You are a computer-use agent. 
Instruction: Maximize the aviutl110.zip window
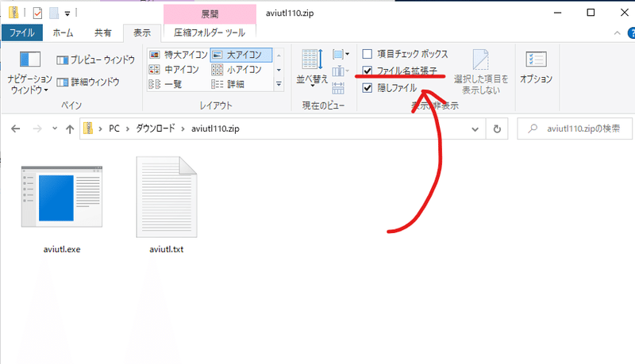(x=591, y=13)
